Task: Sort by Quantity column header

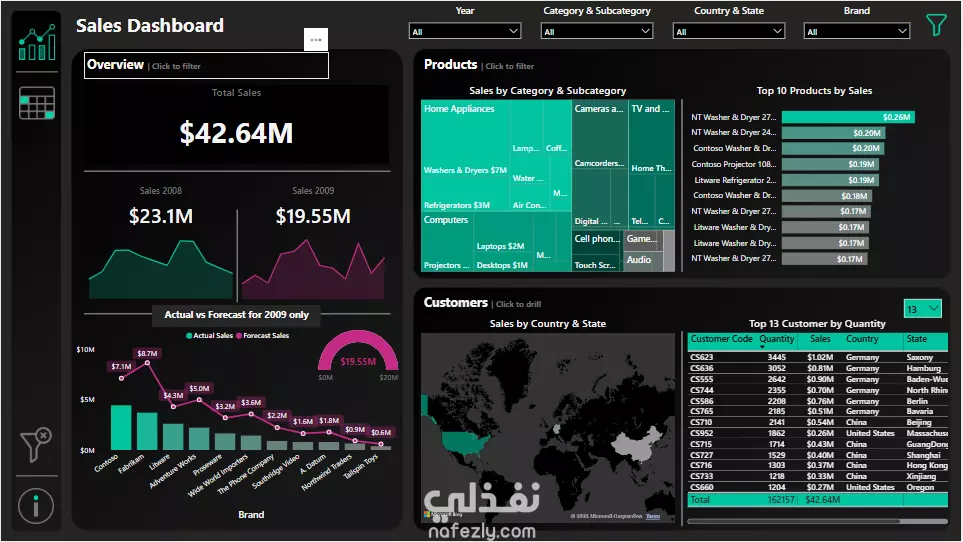Action: 777,339
